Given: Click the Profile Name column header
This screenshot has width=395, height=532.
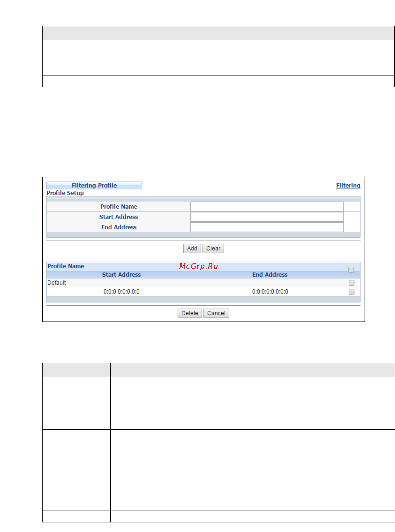Looking at the screenshot, I should point(66,266).
